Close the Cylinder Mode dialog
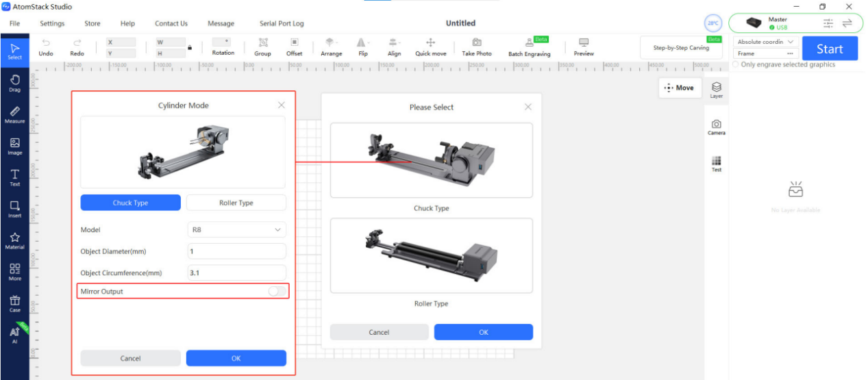 tap(282, 105)
